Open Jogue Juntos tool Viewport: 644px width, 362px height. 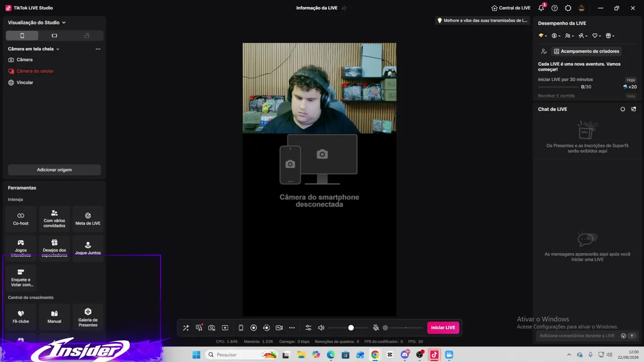click(88, 248)
